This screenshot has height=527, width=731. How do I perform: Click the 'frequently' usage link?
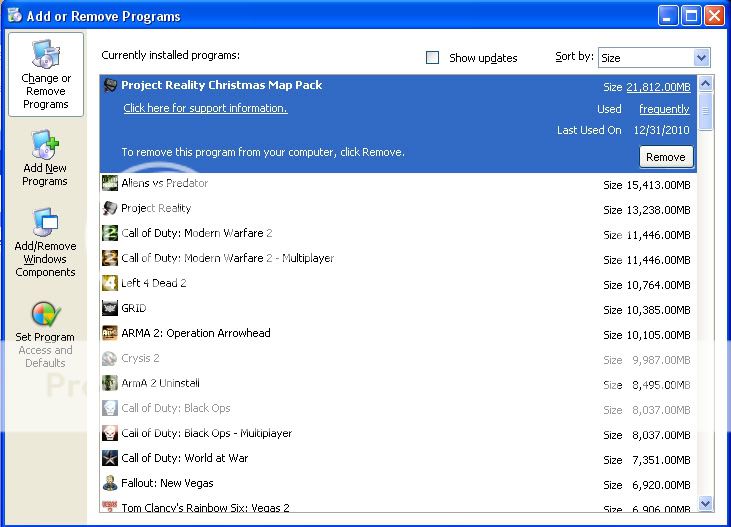(x=664, y=109)
